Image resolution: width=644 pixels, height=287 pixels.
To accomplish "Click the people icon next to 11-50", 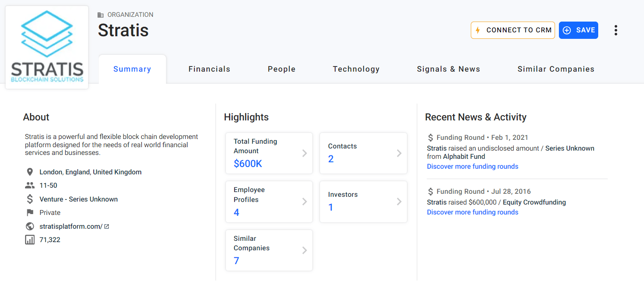I will [29, 185].
